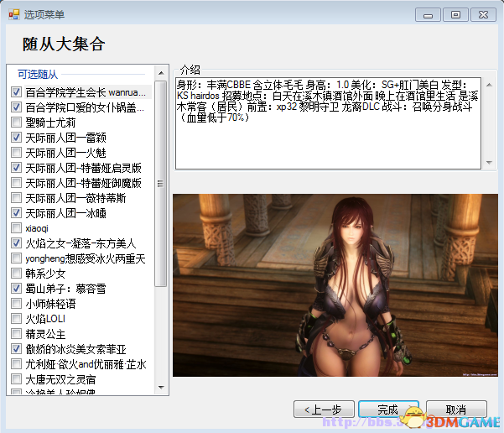Check the 韩系少女 checkbox
Image resolution: width=504 pixels, height=433 pixels.
click(x=16, y=274)
